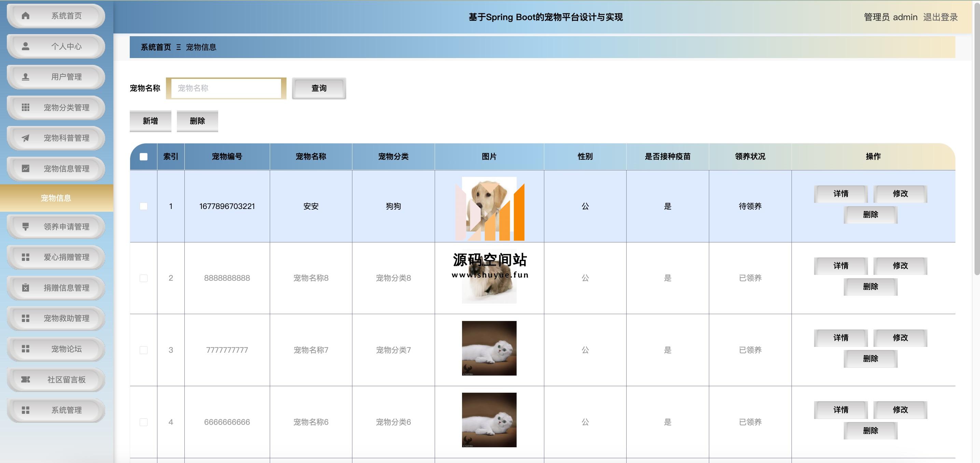980x463 pixels.
Task: Click the dog photo of 安安
Action: (x=489, y=205)
